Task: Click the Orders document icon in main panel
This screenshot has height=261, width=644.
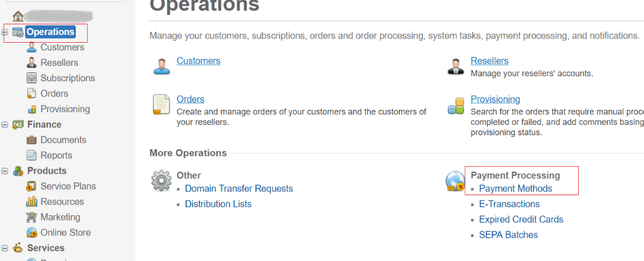Action: point(161,104)
